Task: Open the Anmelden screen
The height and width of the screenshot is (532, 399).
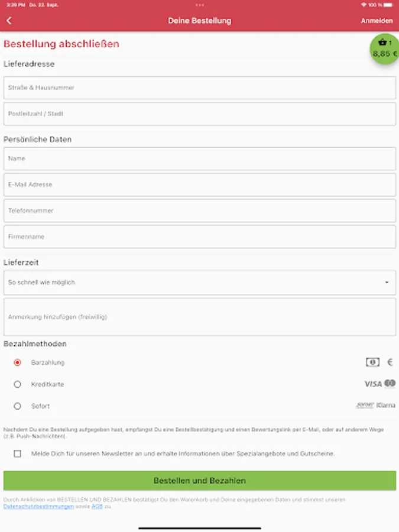Action: (378, 20)
